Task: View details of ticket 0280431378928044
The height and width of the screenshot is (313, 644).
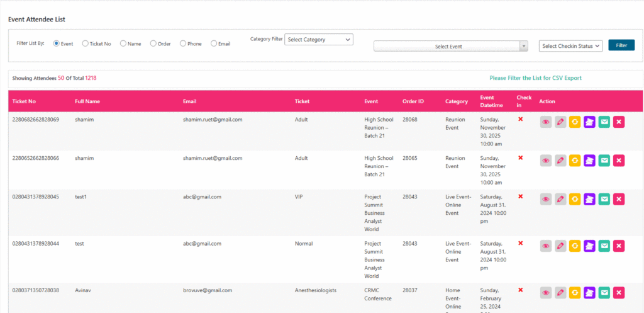Action: point(546,246)
